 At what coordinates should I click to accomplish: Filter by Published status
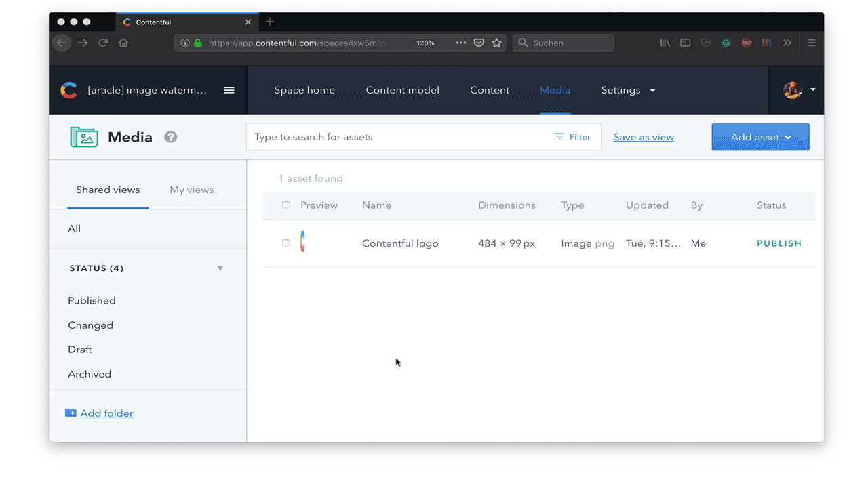92,301
